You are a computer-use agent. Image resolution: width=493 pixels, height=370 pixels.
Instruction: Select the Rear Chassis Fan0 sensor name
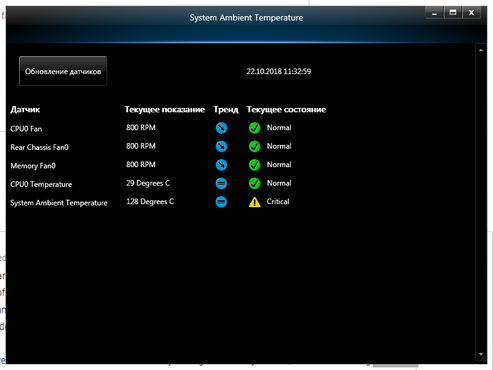[39, 147]
